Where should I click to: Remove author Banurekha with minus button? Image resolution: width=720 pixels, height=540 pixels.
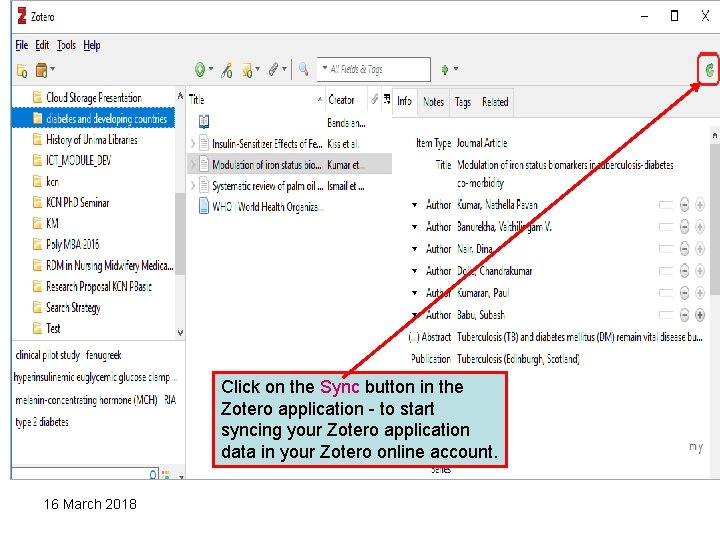tap(684, 227)
